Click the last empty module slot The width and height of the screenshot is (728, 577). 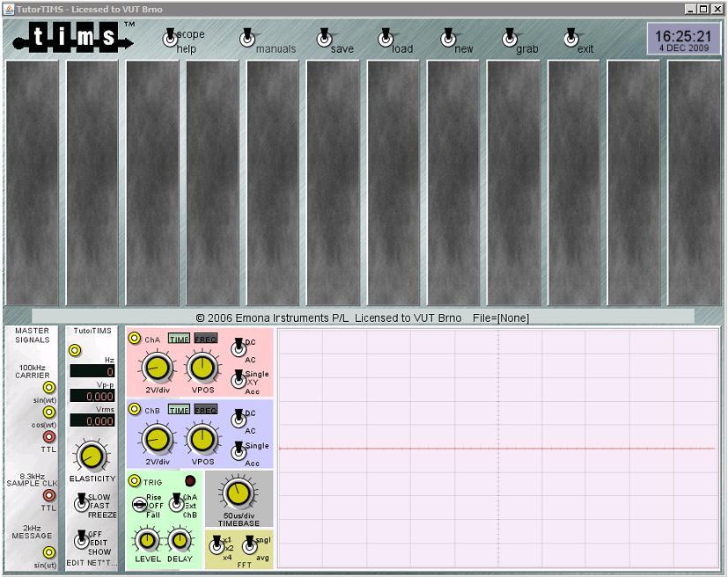coord(694,183)
